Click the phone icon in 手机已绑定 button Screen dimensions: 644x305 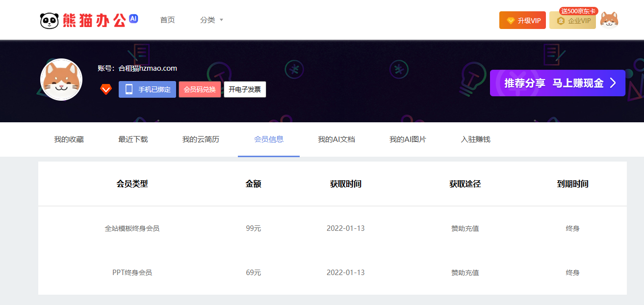(129, 89)
